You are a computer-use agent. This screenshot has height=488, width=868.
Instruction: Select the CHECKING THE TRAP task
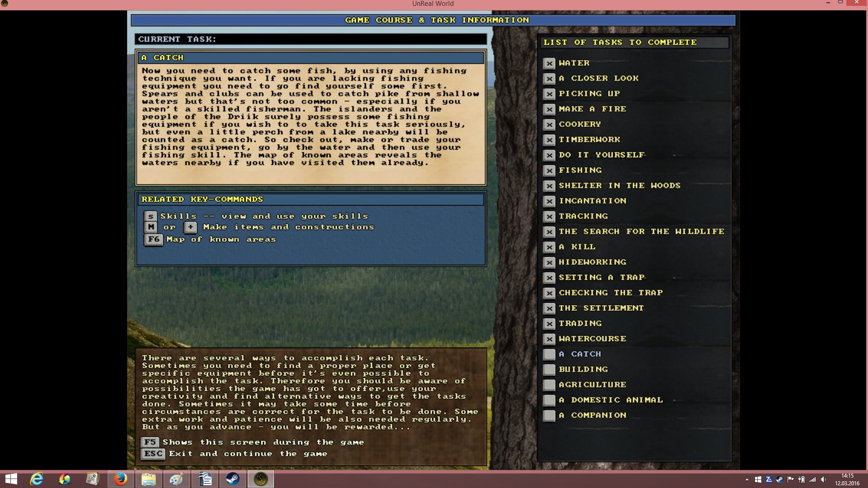pos(611,293)
